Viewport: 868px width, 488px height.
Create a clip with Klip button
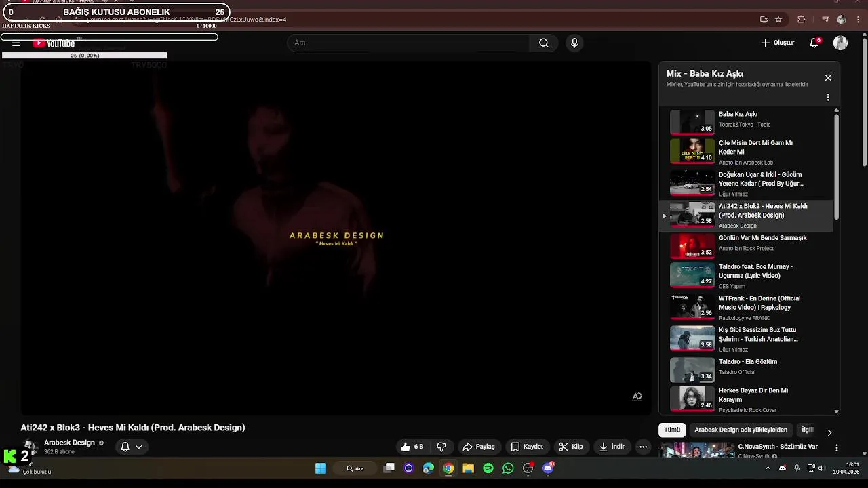coord(571,447)
